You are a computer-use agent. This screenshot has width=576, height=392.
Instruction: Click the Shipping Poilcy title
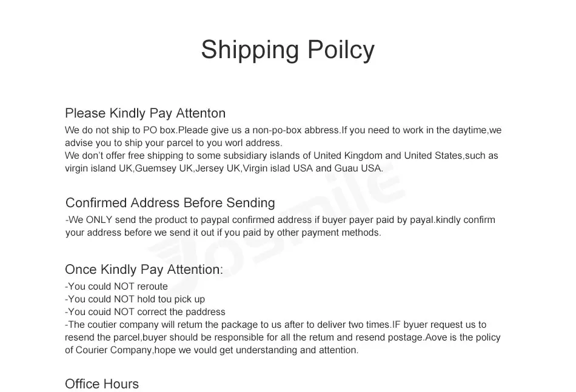click(x=287, y=50)
